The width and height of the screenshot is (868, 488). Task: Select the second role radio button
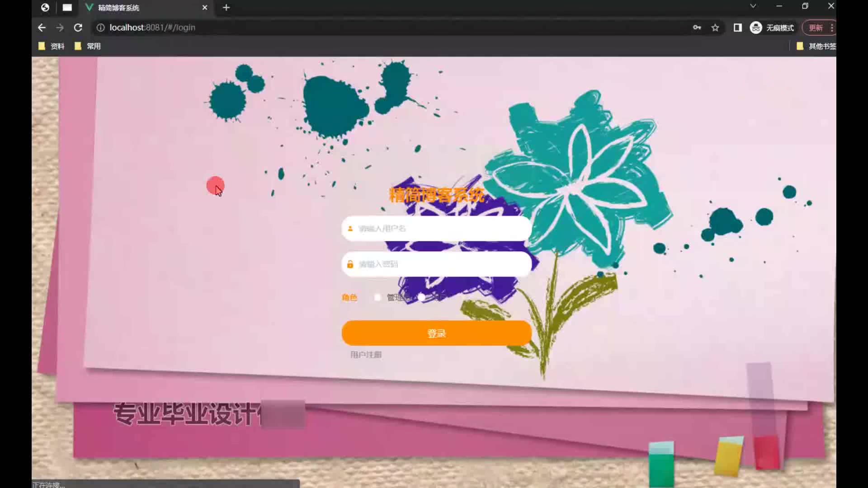pos(421,297)
